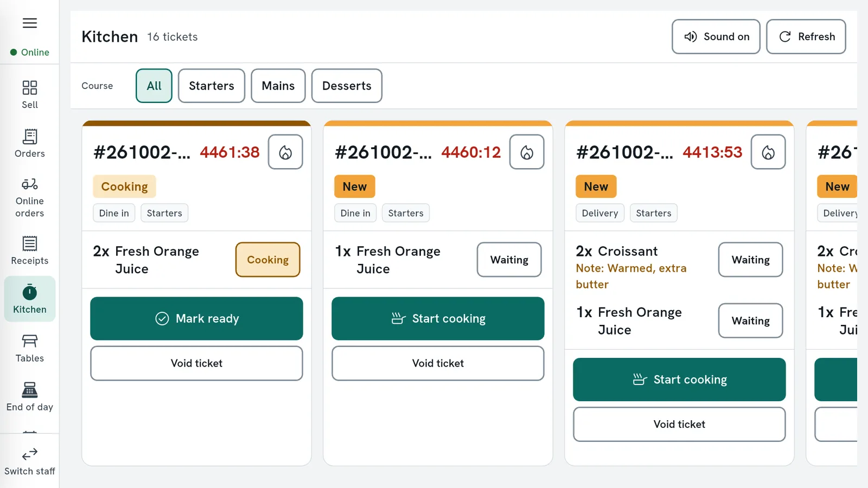Filter tickets by Desserts

click(x=347, y=86)
